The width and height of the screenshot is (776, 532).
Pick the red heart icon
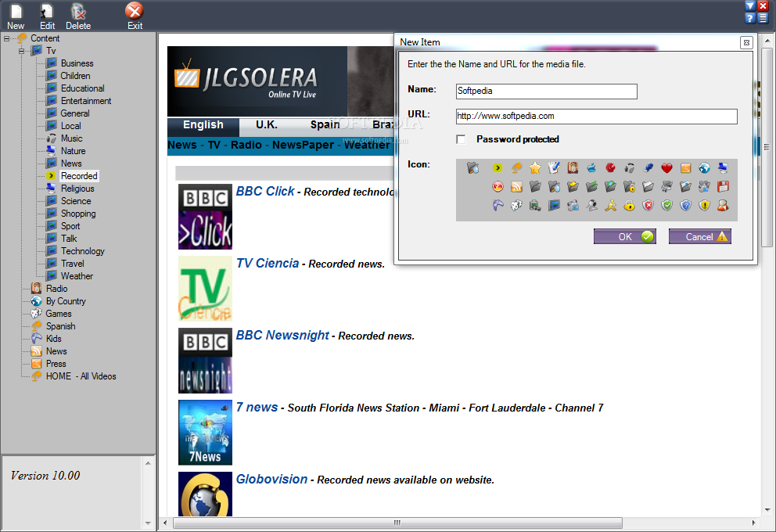(666, 167)
